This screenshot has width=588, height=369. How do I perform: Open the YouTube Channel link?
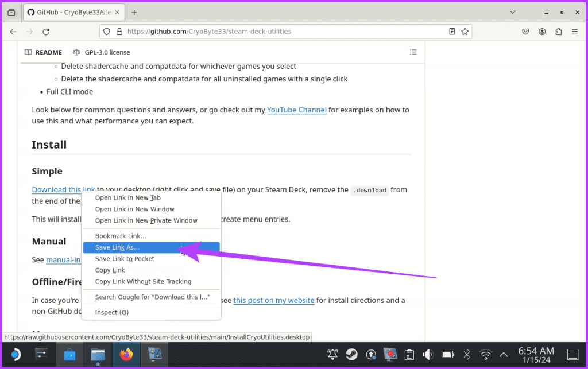[297, 110]
